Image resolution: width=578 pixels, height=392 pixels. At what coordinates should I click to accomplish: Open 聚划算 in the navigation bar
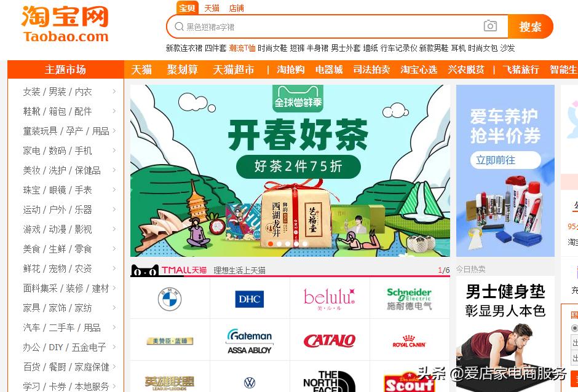click(183, 69)
